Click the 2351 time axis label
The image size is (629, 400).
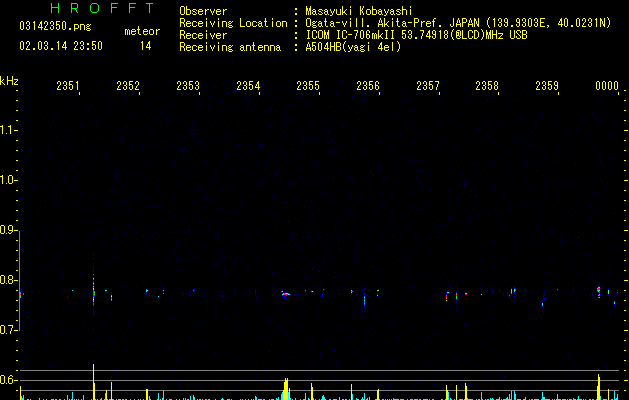[68, 85]
